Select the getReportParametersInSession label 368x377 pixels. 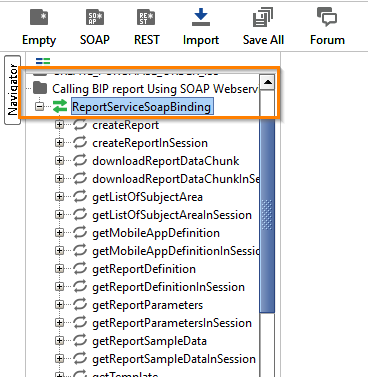pos(172,323)
